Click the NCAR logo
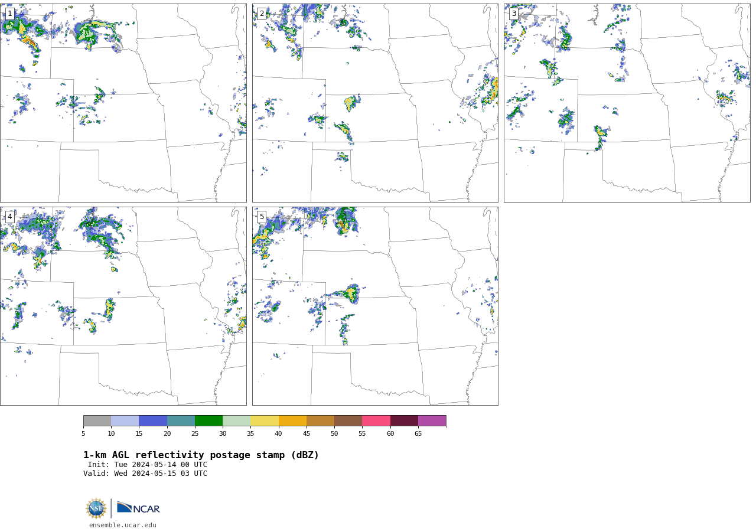 [138, 508]
